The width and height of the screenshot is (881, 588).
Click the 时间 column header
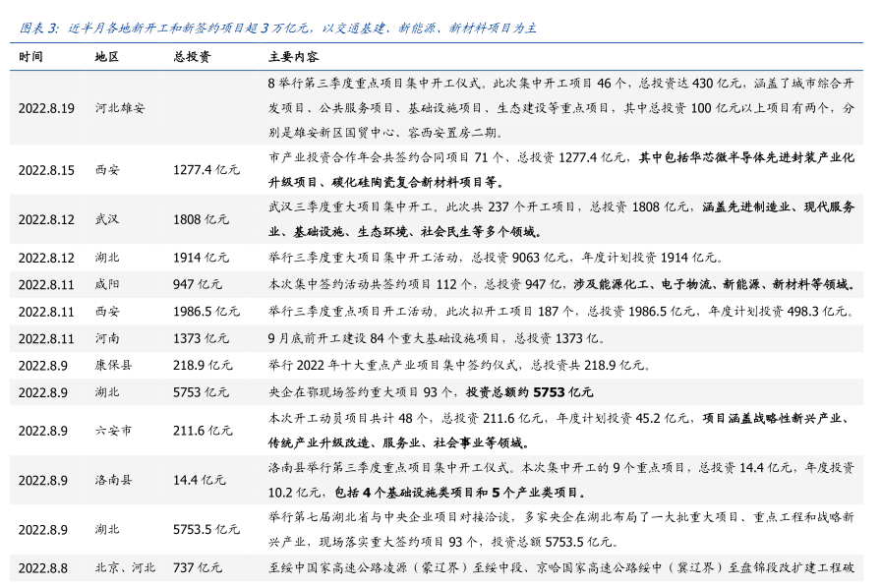[30, 57]
